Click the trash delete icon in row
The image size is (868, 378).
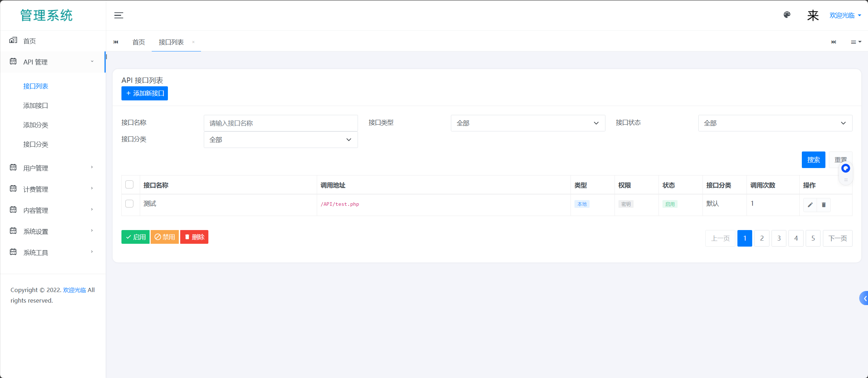pos(824,205)
